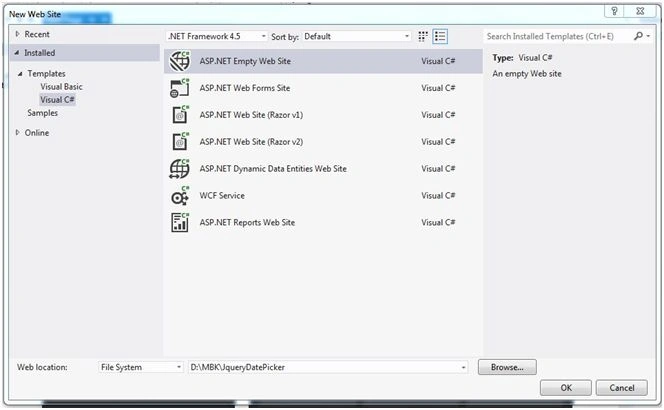Select Visual Basic under Templates
This screenshot has height=410, width=664.
click(61, 86)
